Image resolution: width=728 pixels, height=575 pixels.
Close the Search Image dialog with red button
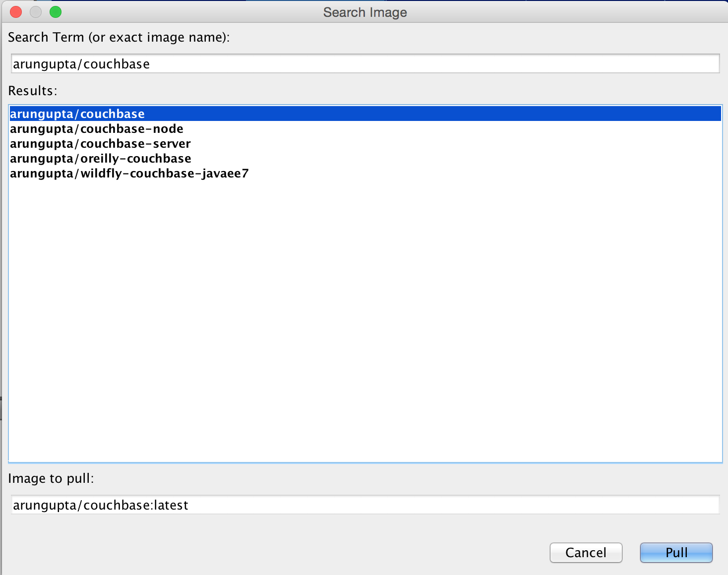(x=16, y=12)
